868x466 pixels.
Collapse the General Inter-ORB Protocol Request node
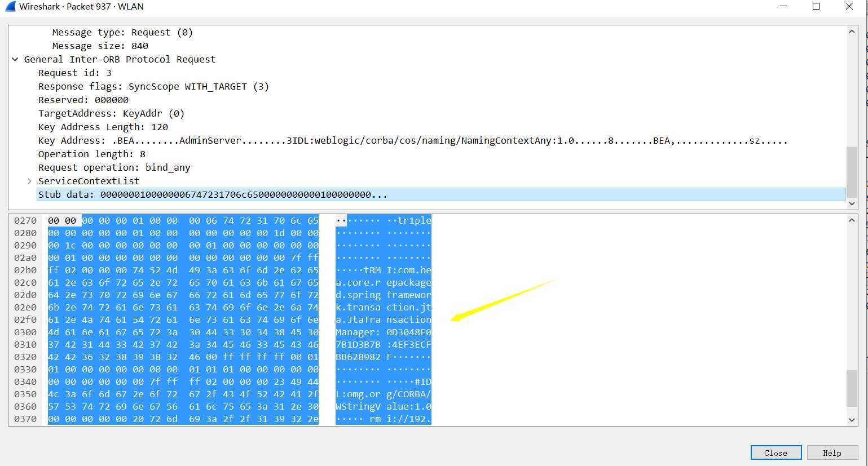(15, 59)
